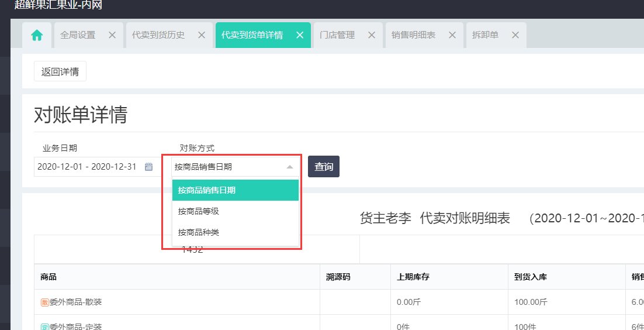This screenshot has height=330, width=644.
Task: Click the 货主老李 代卖对账明细表 title
Action: pos(435,218)
